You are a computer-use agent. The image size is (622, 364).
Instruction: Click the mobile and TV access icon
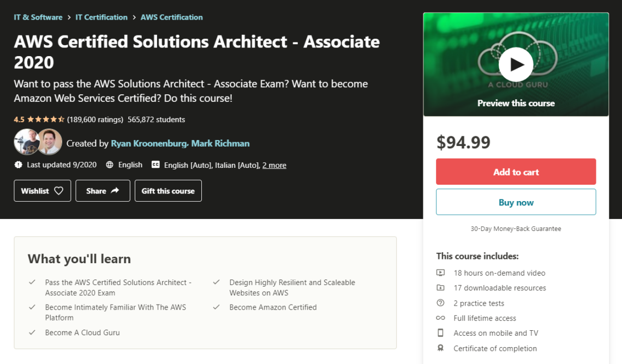(440, 333)
